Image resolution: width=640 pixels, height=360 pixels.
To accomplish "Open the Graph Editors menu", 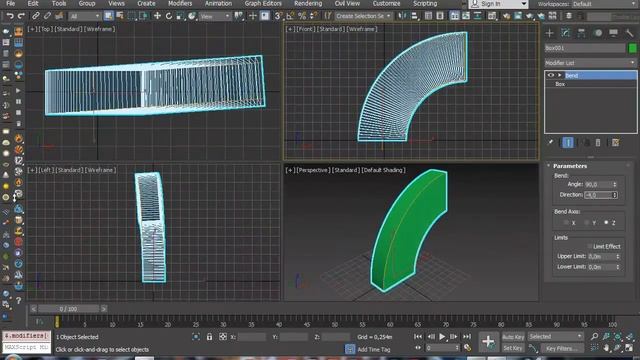I will pyautogui.click(x=263, y=3).
